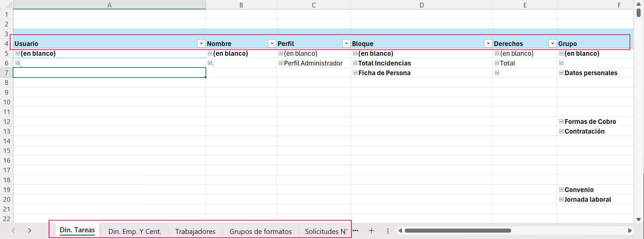Image resolution: width=644 pixels, height=239 pixels.
Task: Select the Perfil Administrador cell text
Action: [x=313, y=63]
